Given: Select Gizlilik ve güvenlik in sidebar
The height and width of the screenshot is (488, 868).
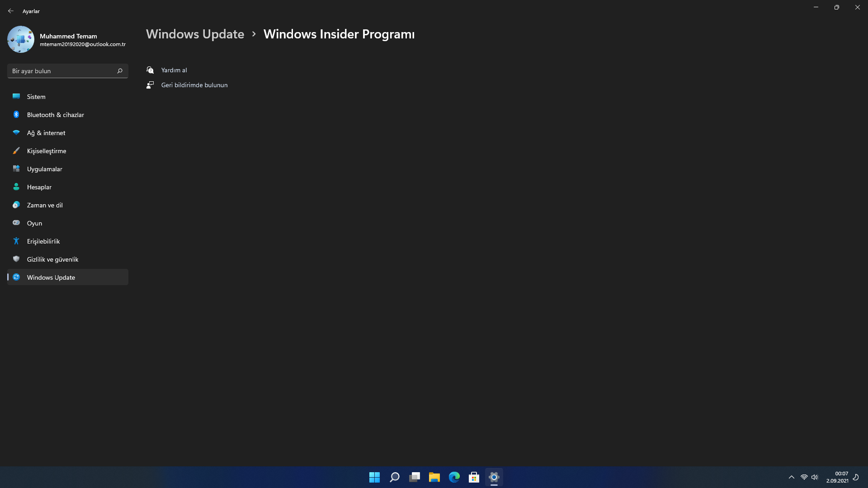Looking at the screenshot, I should (52, 259).
